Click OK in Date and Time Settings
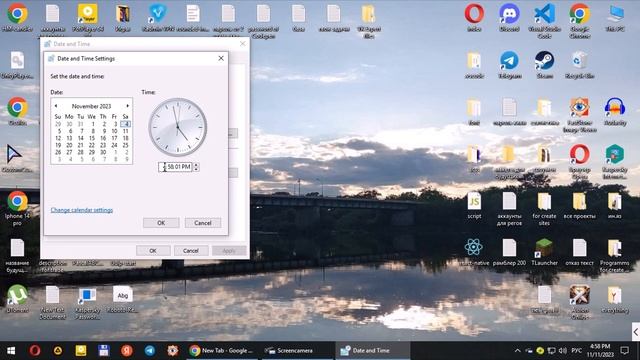The width and height of the screenshot is (640, 360). click(x=161, y=223)
